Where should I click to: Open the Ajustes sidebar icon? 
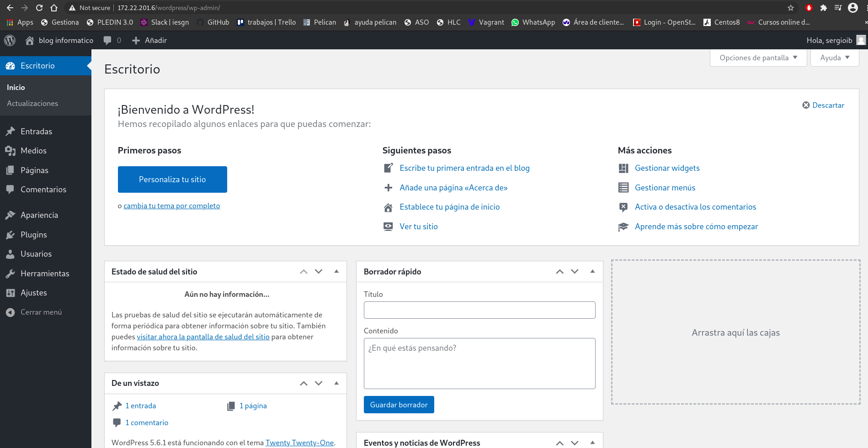(x=11, y=292)
